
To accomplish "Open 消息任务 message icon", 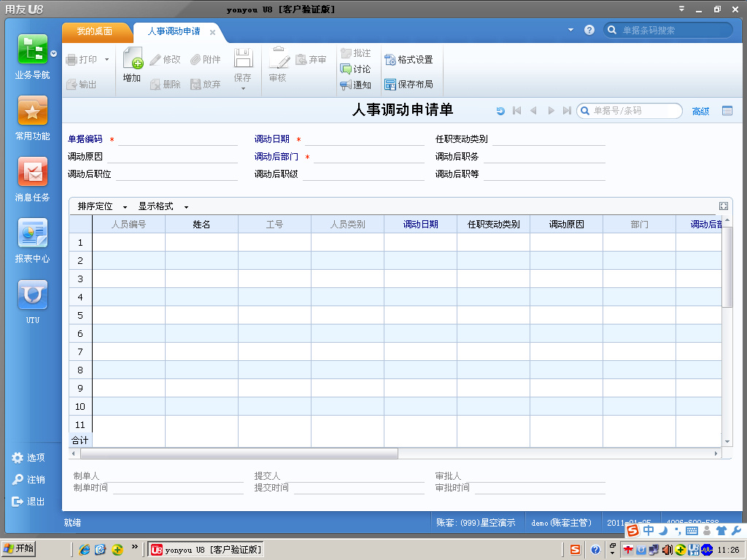I will pos(32,171).
